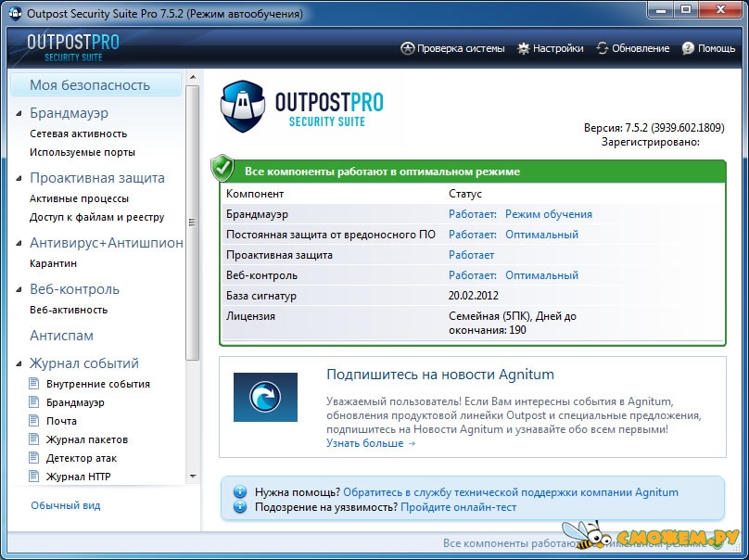749x560 pixels.
Task: Open Помощь from the top menu
Action: pyautogui.click(x=708, y=48)
